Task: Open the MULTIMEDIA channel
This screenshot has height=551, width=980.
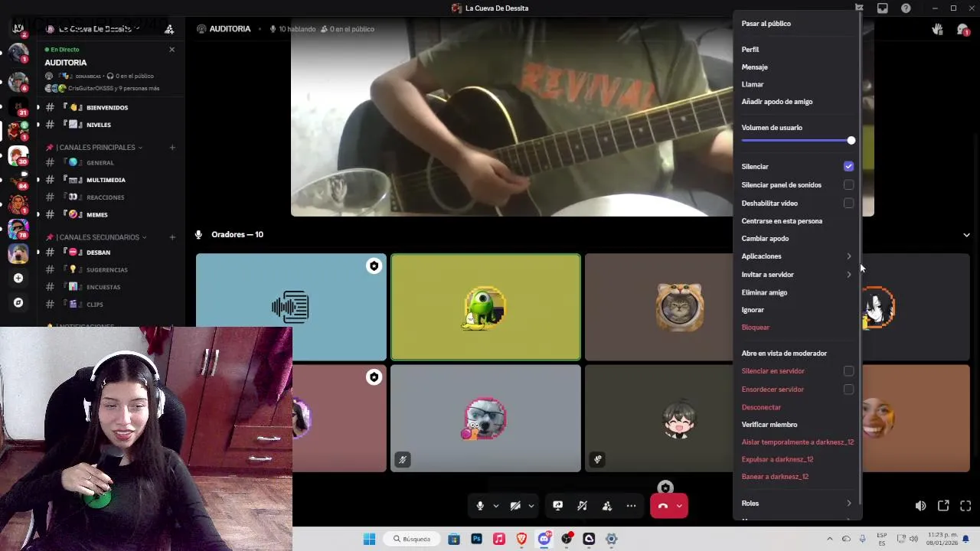Action: pyautogui.click(x=106, y=180)
